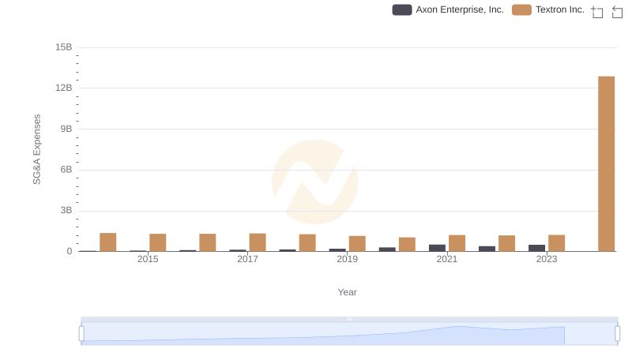Click the zoom area select icon
Screen dimensions: 632x364
click(597, 12)
